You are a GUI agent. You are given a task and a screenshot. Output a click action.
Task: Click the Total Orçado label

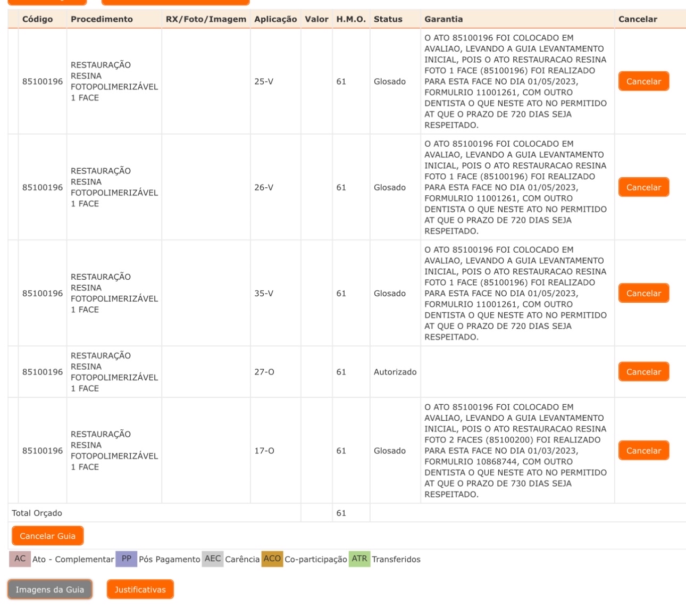click(x=37, y=513)
